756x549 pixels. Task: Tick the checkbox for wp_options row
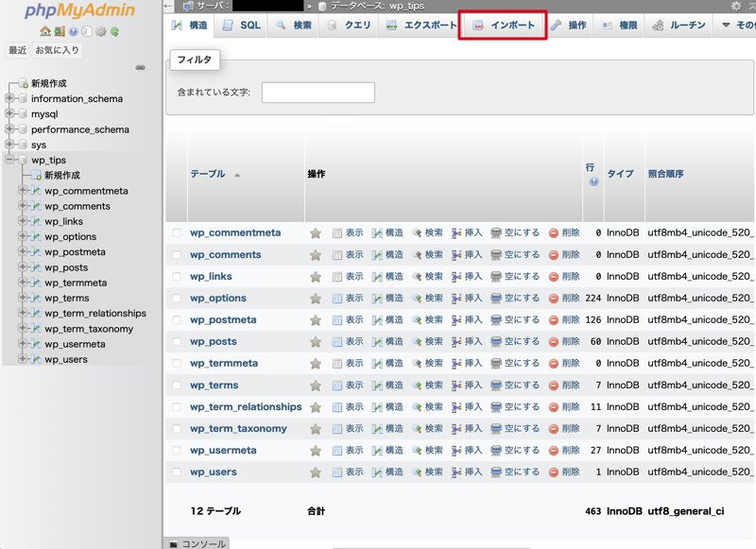pyautogui.click(x=177, y=298)
